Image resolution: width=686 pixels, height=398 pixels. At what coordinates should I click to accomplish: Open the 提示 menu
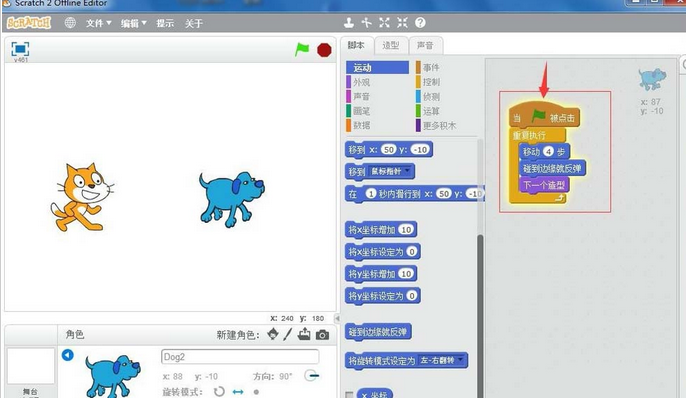[165, 23]
